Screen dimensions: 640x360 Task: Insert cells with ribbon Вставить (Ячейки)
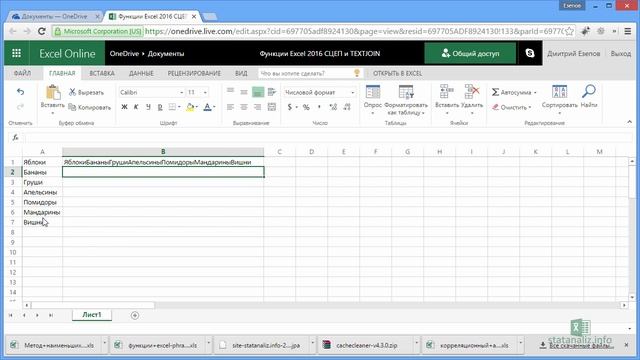coord(447,99)
